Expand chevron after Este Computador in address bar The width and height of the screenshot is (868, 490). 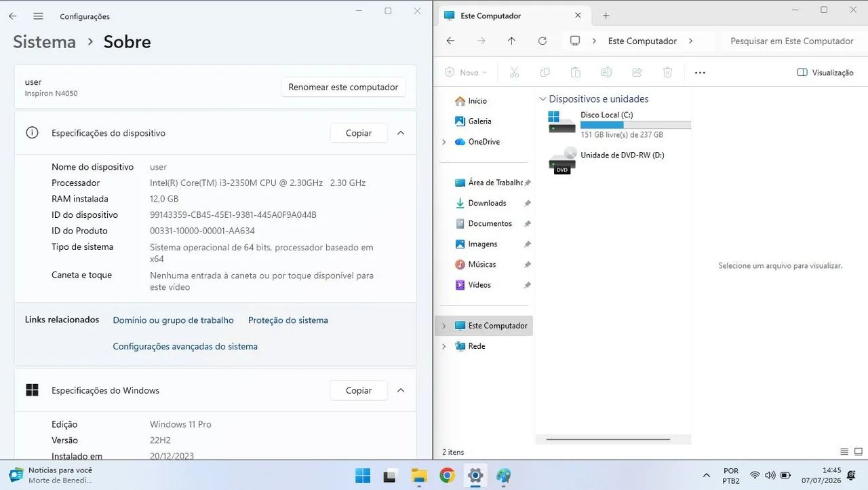pyautogui.click(x=690, y=41)
